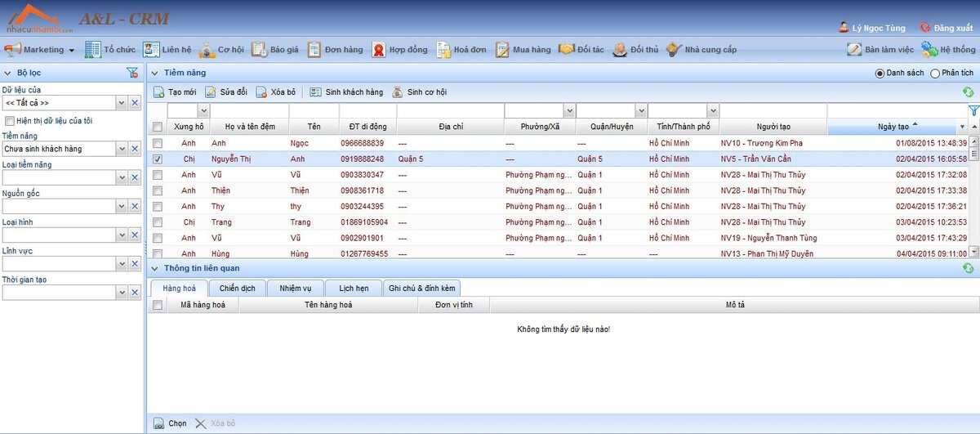Screen dimensions: 980x434
Task: Open Tổ chức organization module
Action: coord(110,50)
